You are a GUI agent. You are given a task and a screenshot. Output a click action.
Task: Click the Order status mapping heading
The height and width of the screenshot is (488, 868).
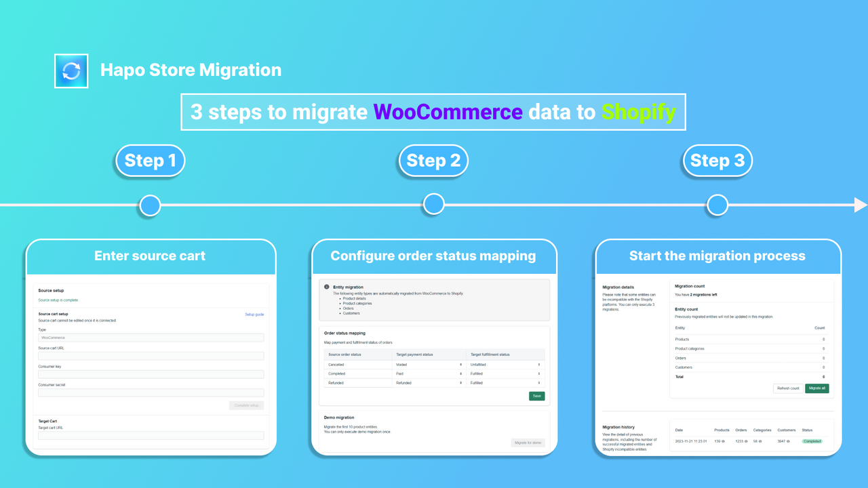(x=345, y=333)
